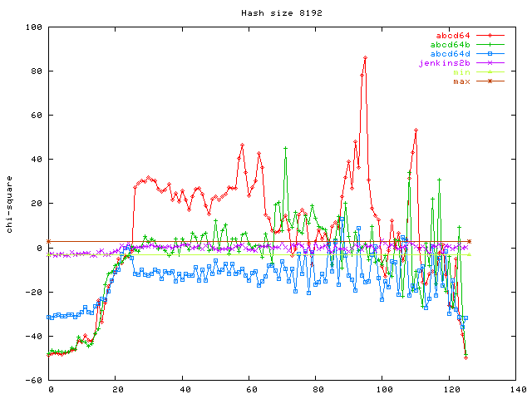Select the abcd64d legend entry text
Screen dimensions: 532x399
tap(453, 54)
